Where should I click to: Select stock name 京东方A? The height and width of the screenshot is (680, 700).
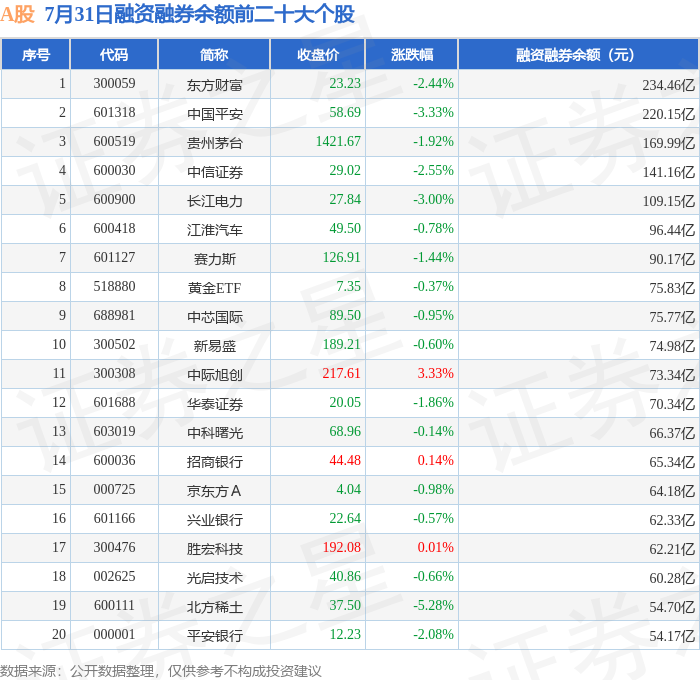click(x=214, y=491)
